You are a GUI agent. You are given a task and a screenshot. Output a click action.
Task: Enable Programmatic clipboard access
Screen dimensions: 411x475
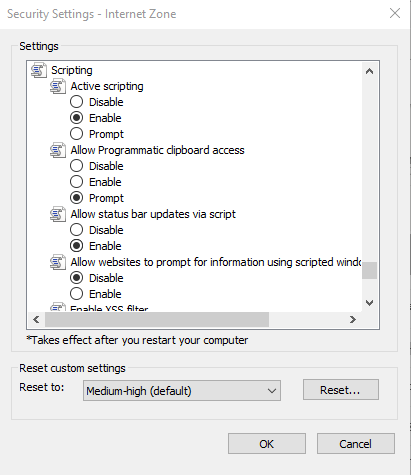[76, 182]
